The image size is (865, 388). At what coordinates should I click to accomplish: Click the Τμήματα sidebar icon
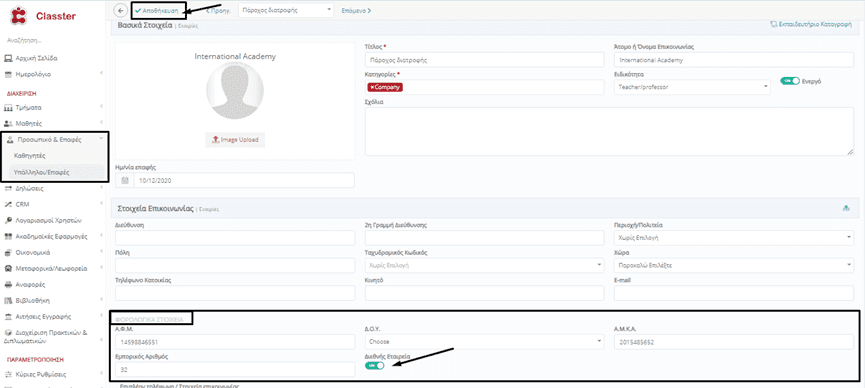[8, 107]
